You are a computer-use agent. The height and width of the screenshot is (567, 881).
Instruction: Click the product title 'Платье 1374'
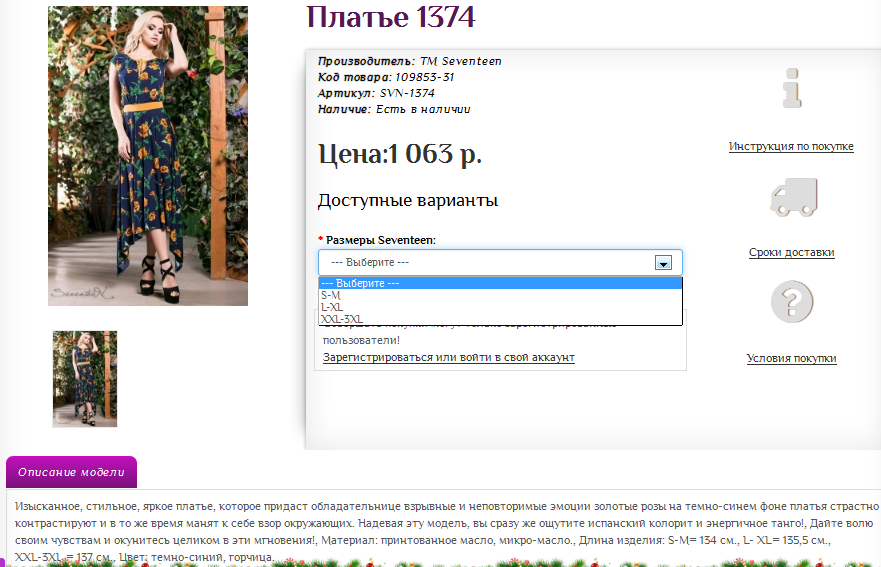pyautogui.click(x=391, y=17)
